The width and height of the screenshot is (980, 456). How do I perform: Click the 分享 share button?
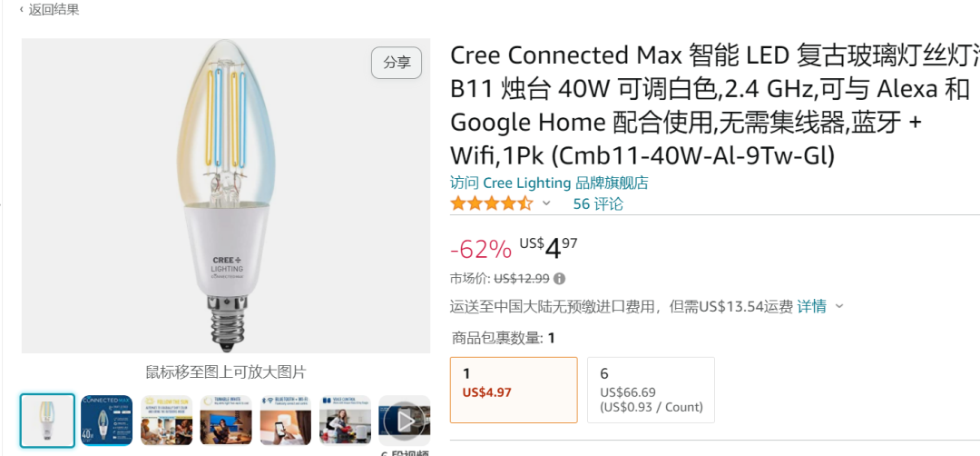click(x=397, y=63)
